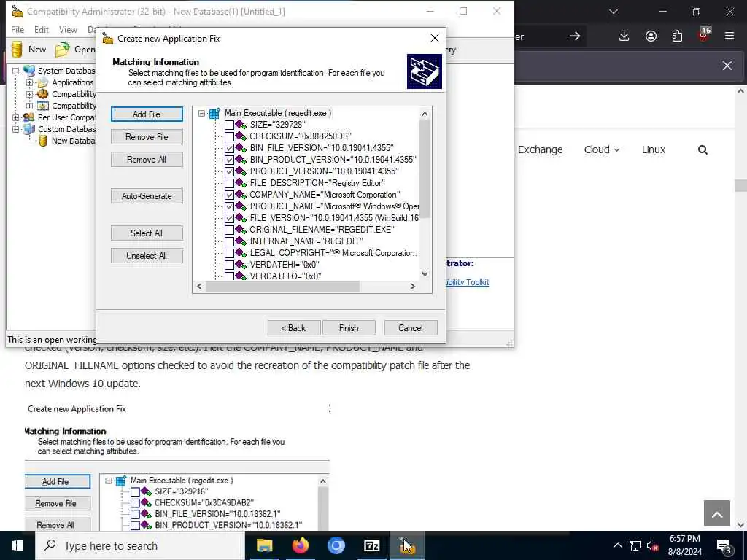The image size is (747, 560).
Task: Collapse Main Executable node in article screenshot
Action: [x=109, y=481]
